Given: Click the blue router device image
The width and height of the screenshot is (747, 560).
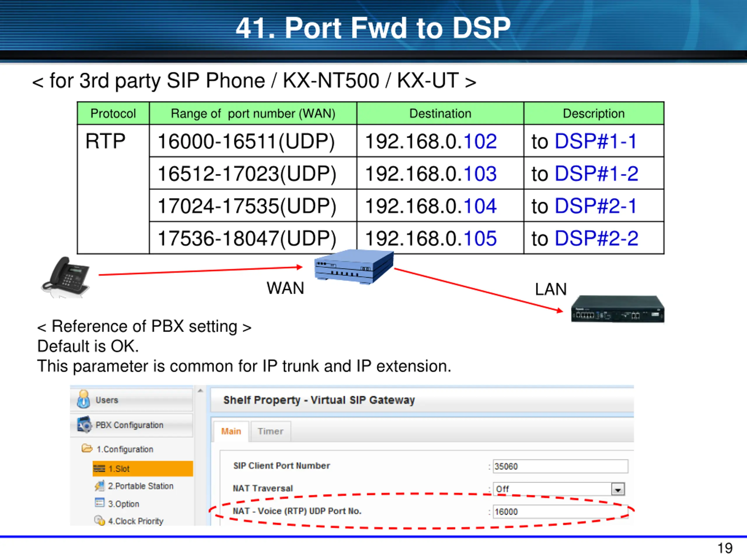Looking at the screenshot, I should pyautogui.click(x=354, y=266).
